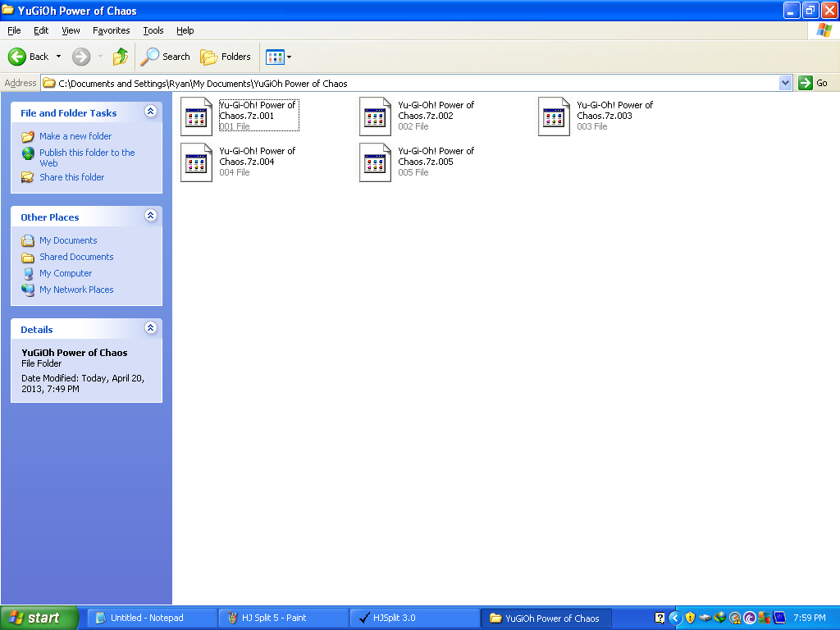This screenshot has width=840, height=630.
Task: Collapse the File and Folder Tasks panel
Action: tap(151, 112)
